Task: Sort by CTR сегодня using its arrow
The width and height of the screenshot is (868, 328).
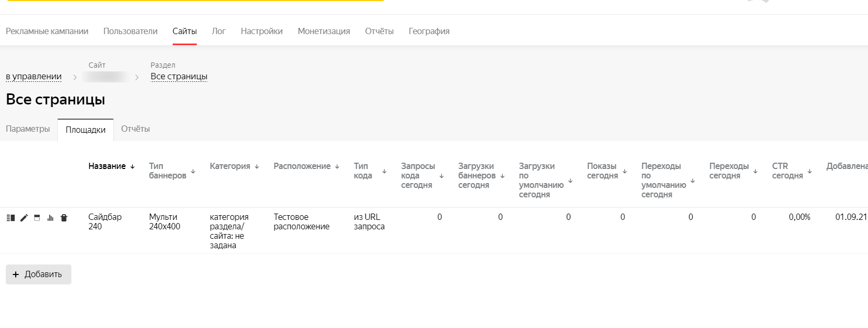Action: click(810, 171)
